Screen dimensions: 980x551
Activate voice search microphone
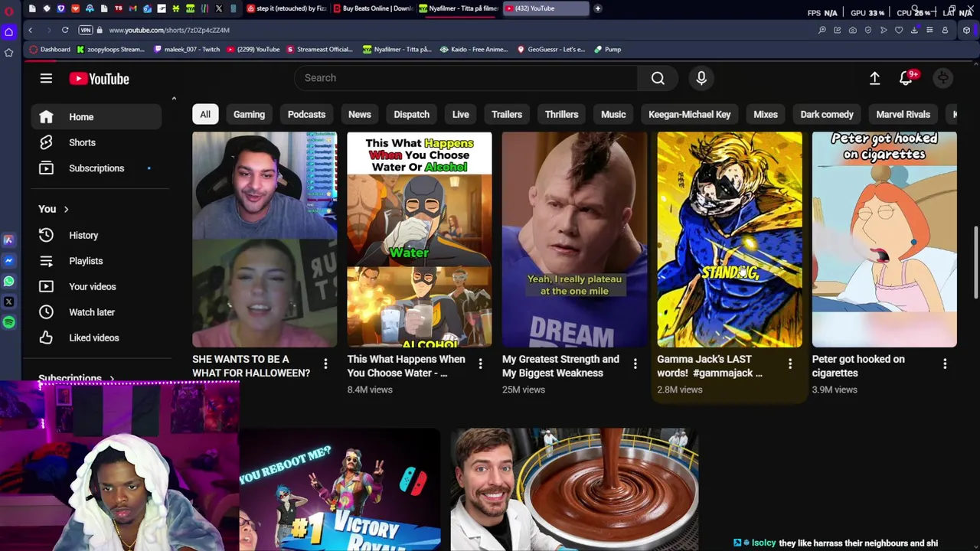[x=701, y=78]
